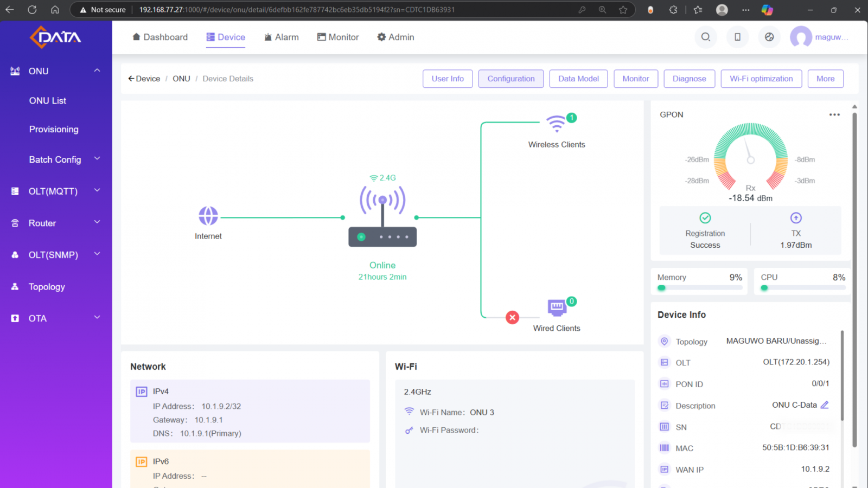
Task: Click the Internet globe icon
Action: (x=208, y=216)
